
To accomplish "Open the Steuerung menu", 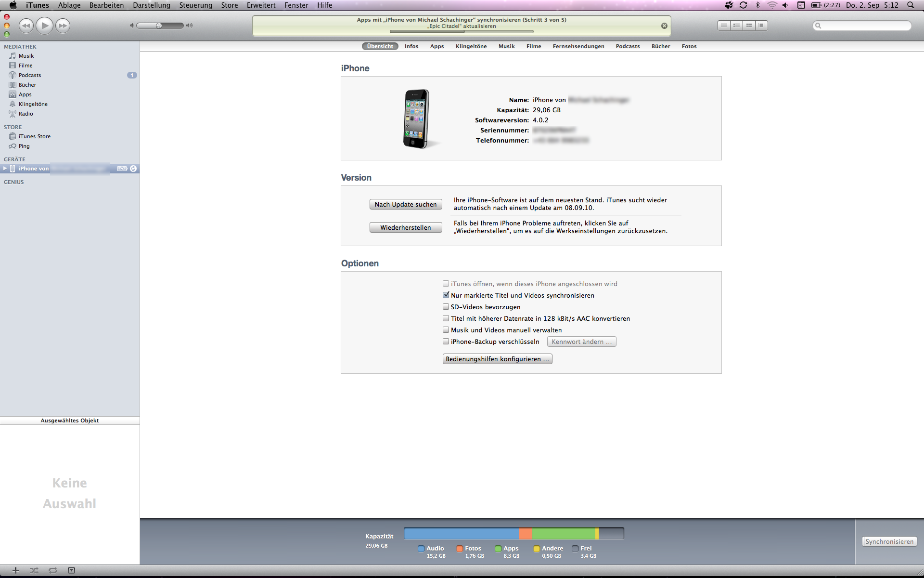I will click(x=196, y=5).
